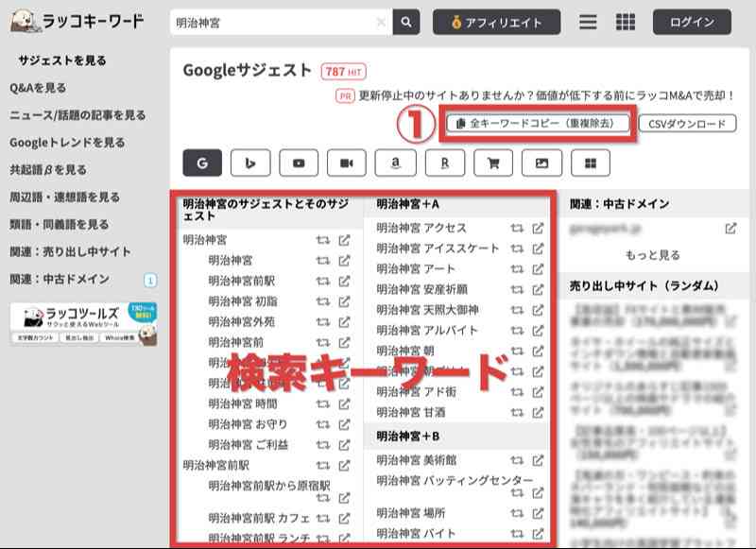Image resolution: width=756 pixels, height=549 pixels.
Task: Click the CSVダウンロード button
Action: click(688, 124)
